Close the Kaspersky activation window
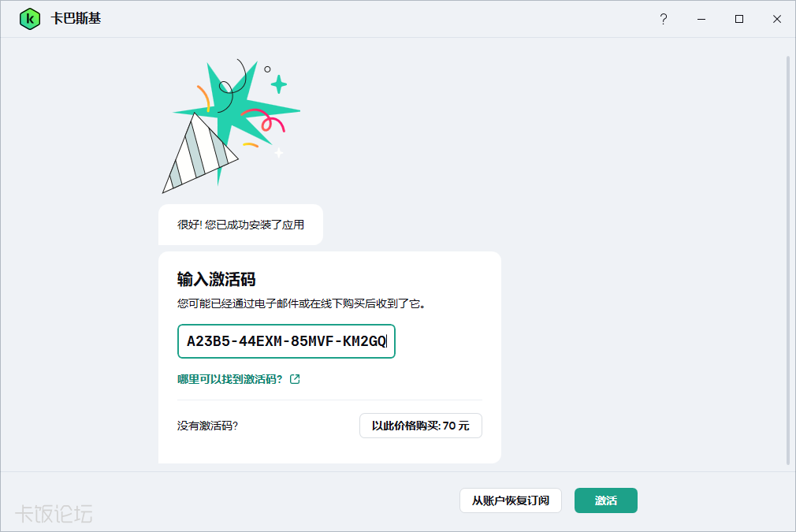The height and width of the screenshot is (532, 796). pyautogui.click(x=777, y=19)
